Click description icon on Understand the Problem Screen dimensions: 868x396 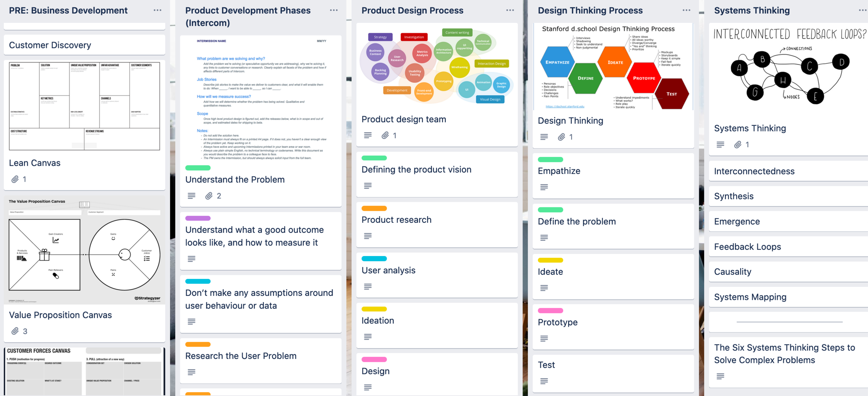click(191, 196)
